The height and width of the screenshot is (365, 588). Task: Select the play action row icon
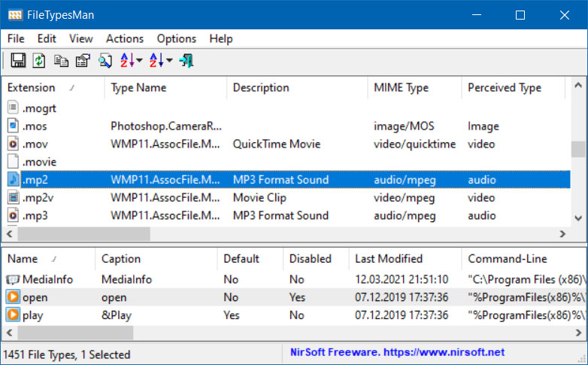coord(13,315)
